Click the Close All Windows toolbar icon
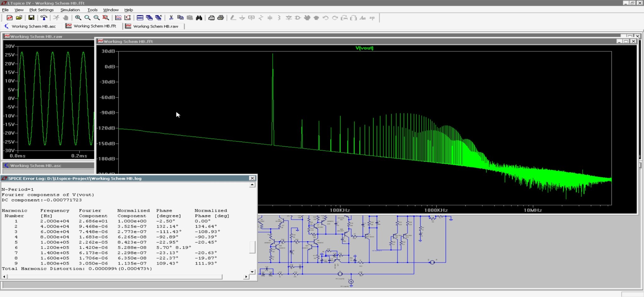 (158, 18)
